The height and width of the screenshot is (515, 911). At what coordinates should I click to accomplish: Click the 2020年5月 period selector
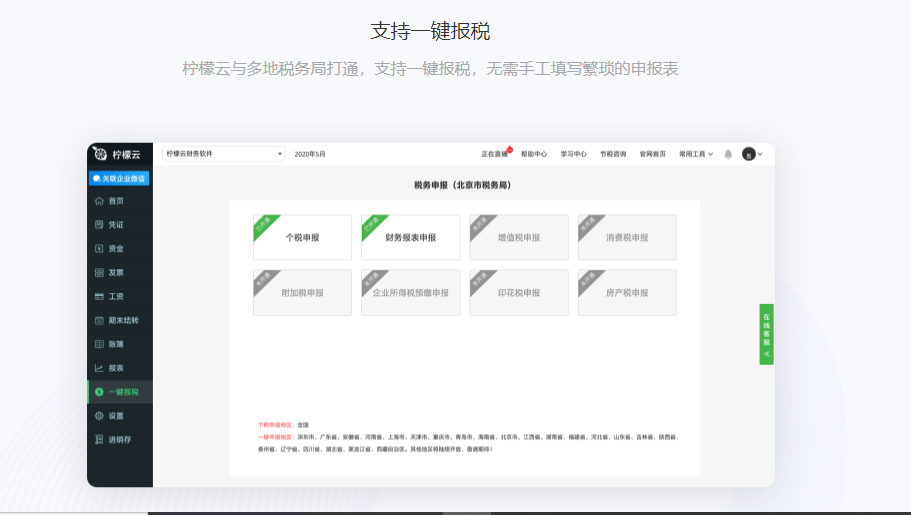coord(310,154)
